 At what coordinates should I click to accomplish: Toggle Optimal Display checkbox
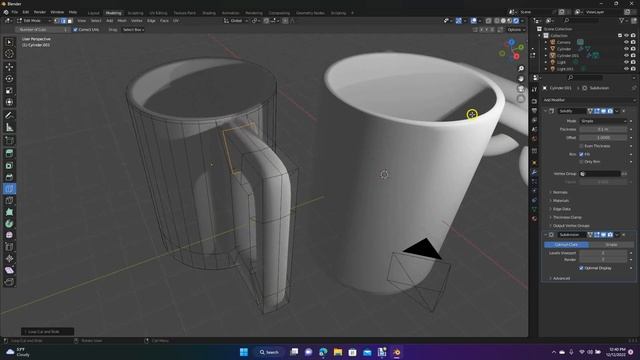click(x=581, y=268)
